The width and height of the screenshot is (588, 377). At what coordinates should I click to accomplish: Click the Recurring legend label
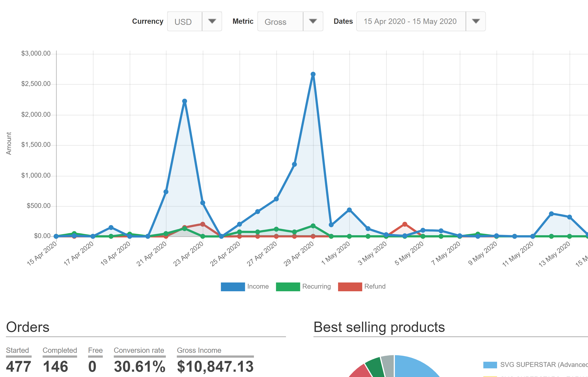tap(317, 286)
